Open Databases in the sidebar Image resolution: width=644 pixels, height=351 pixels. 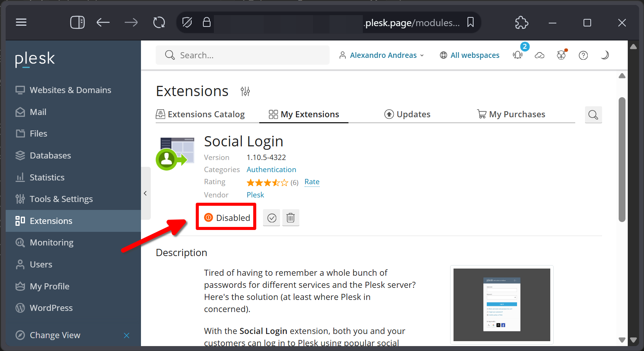click(73, 155)
